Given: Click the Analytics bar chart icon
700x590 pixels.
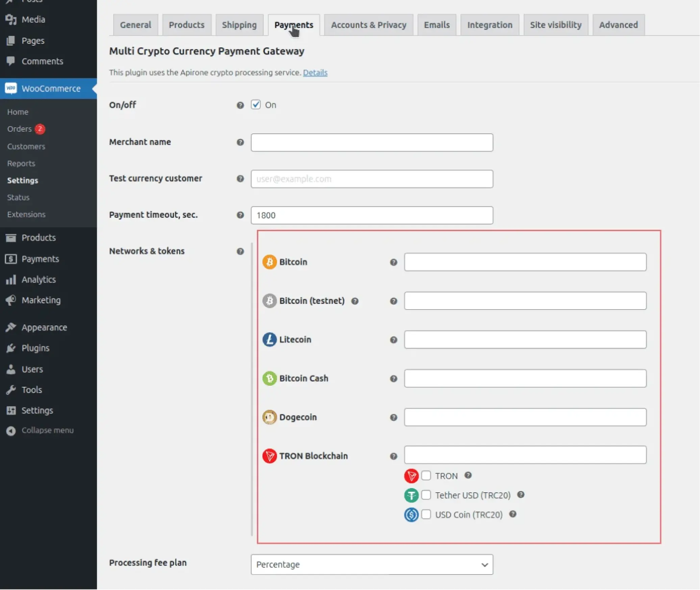Looking at the screenshot, I should 11,280.
